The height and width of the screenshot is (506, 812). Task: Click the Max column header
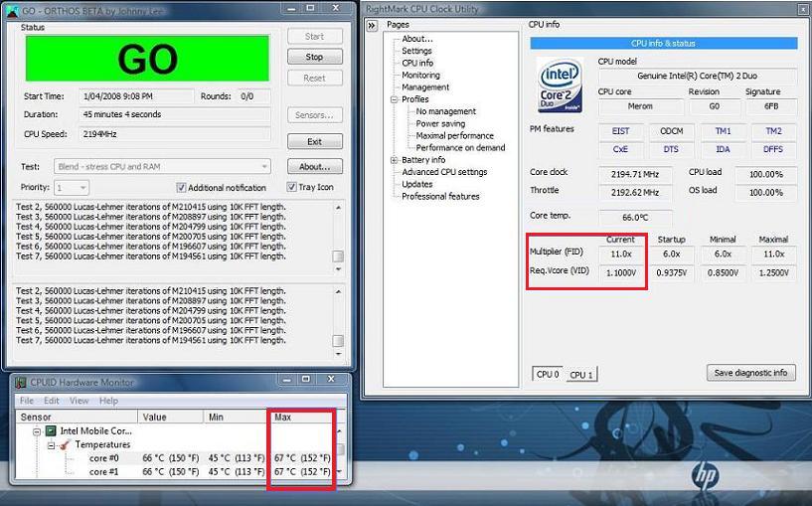(301, 417)
